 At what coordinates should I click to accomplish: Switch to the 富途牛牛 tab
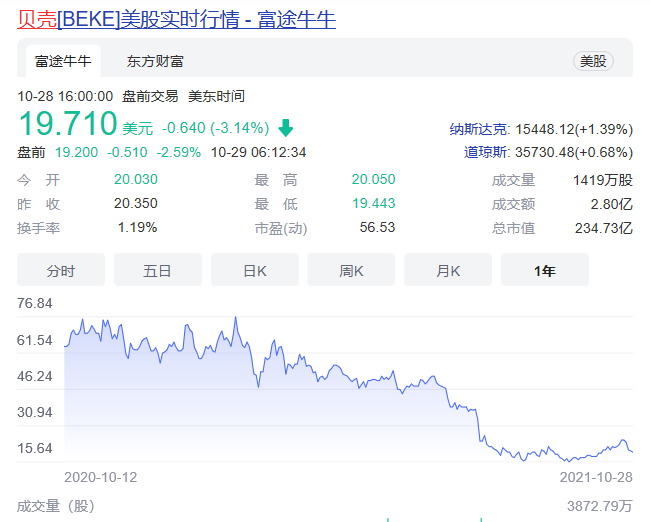[63, 61]
